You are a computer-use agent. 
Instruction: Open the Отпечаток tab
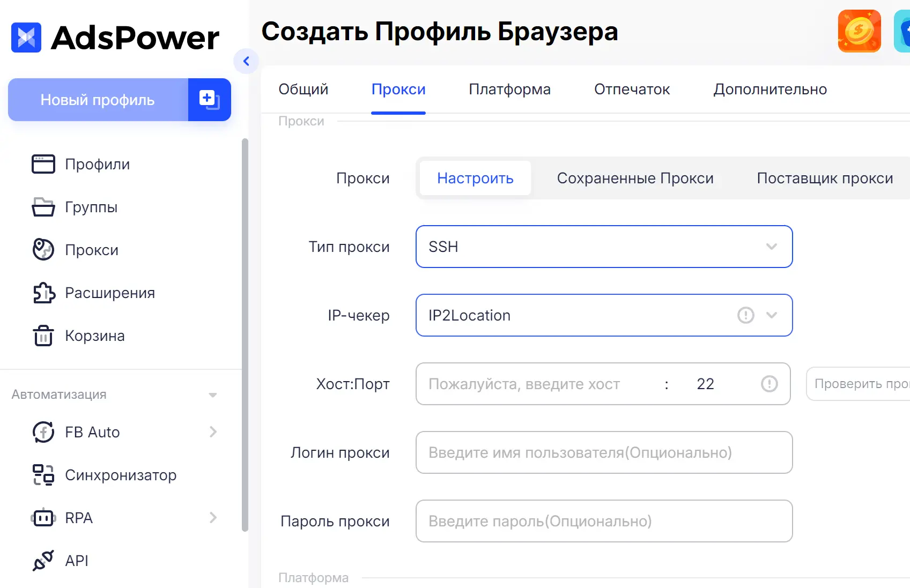click(632, 89)
